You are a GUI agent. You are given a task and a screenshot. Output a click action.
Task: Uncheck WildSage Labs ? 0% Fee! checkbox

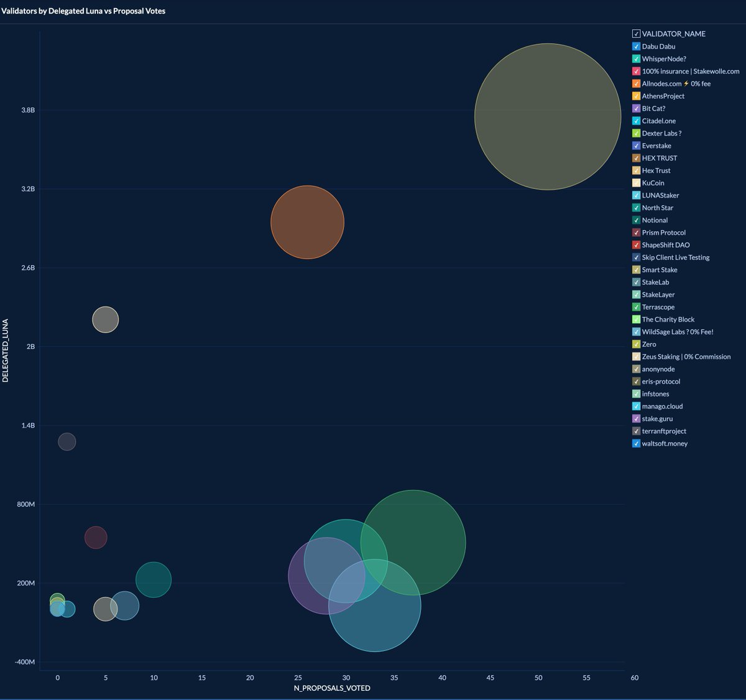tap(636, 332)
